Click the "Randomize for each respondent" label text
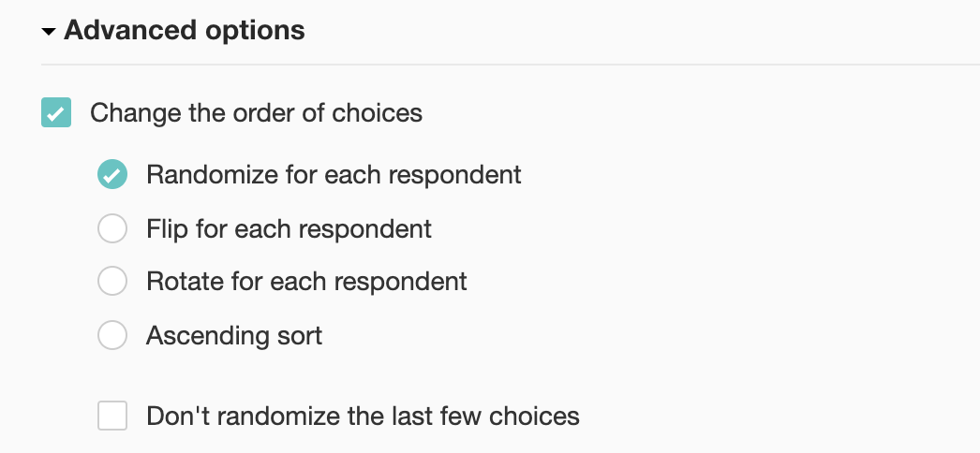This screenshot has width=980, height=453. (x=334, y=175)
